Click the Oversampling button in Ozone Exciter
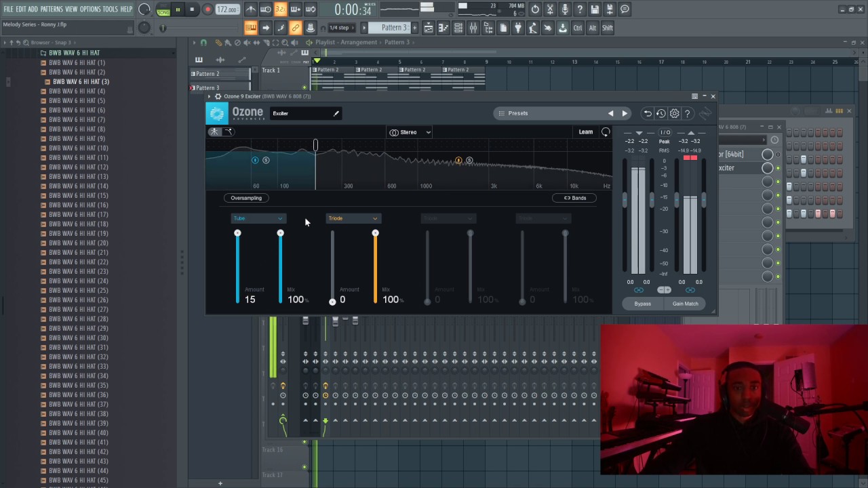Viewport: 868px width, 488px height. pos(246,198)
